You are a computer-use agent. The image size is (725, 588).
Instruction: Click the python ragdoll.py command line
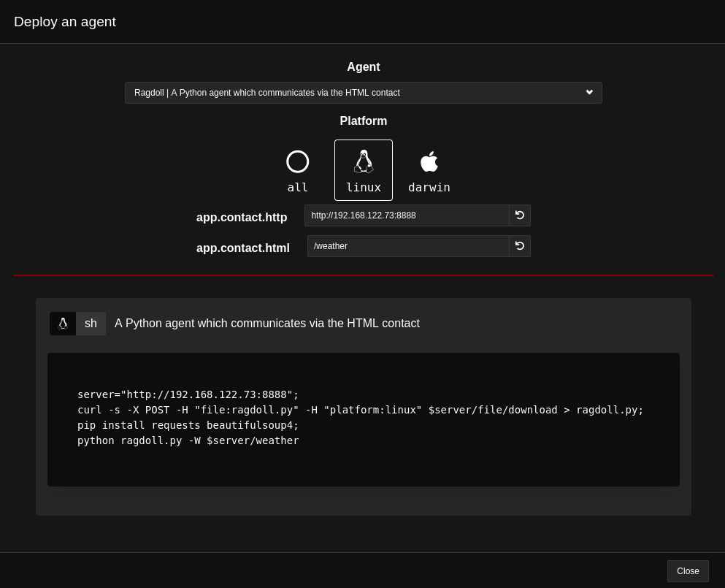[188, 440]
